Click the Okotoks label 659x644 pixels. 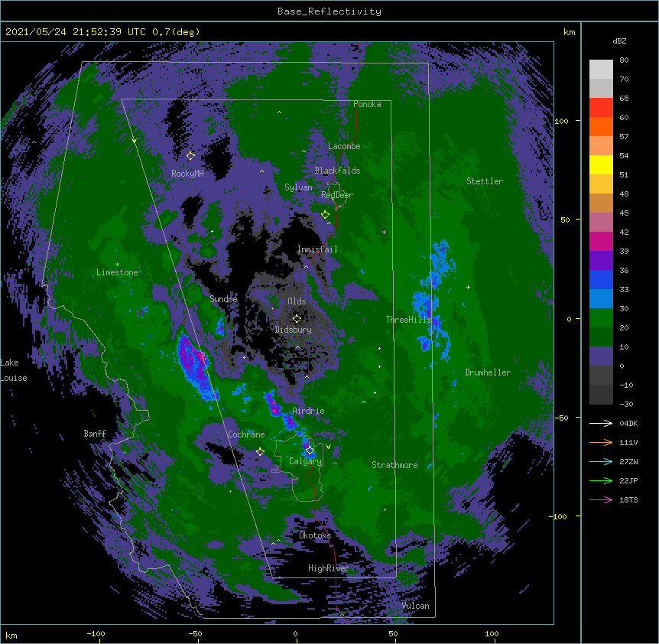tap(315, 535)
